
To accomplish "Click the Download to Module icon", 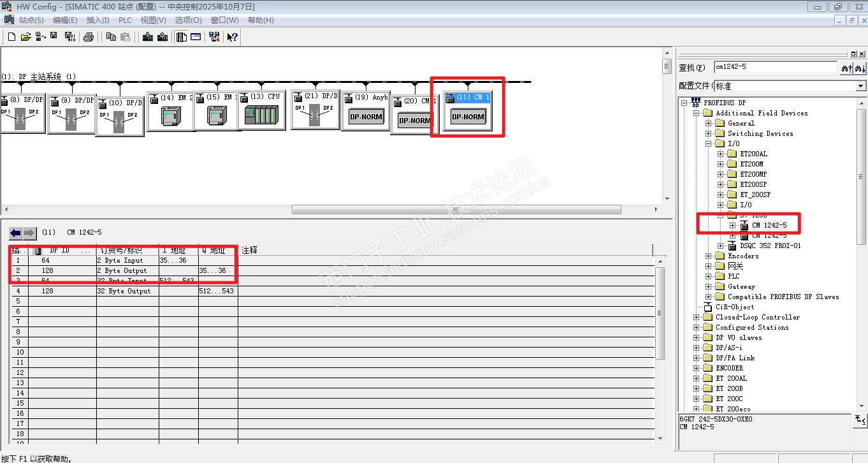I will (x=148, y=37).
